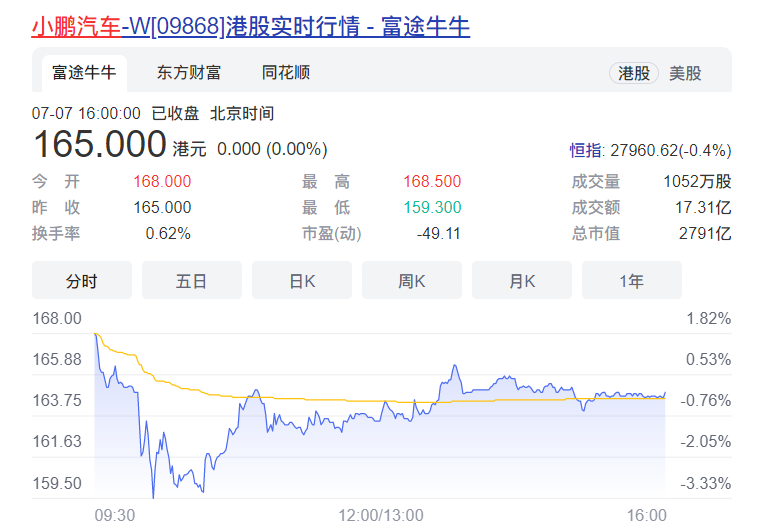Open the 小鹏汽车-W[09868]港股实时行情 title link
This screenshot has width=776, height=531.
(x=250, y=26)
